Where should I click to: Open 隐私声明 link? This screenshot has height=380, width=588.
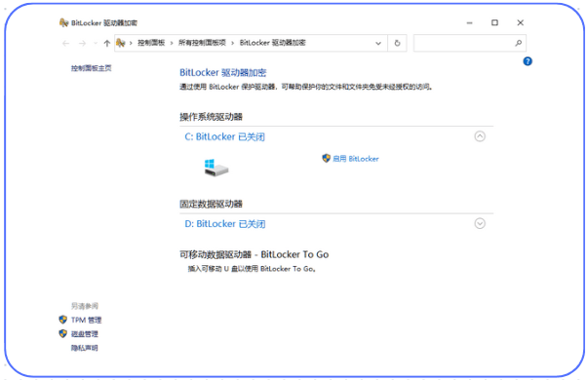85,348
